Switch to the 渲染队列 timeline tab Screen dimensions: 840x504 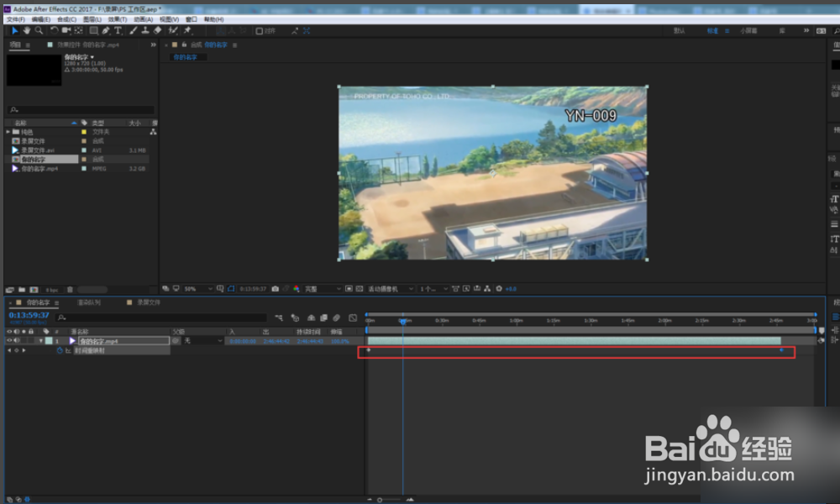point(89,302)
